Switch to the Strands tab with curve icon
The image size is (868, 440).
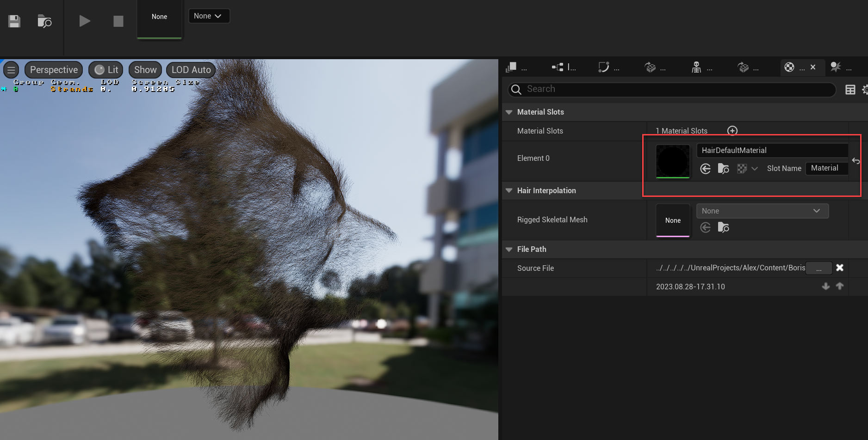point(608,67)
